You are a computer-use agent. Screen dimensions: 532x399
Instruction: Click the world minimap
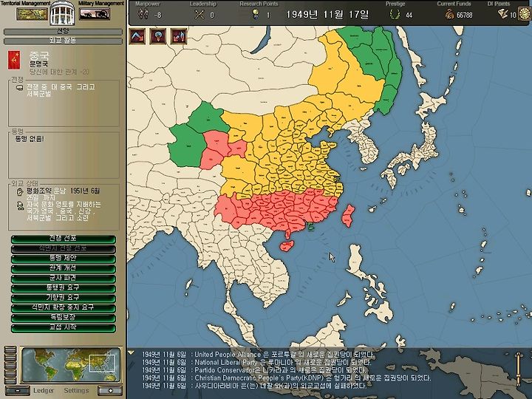[x=71, y=365]
